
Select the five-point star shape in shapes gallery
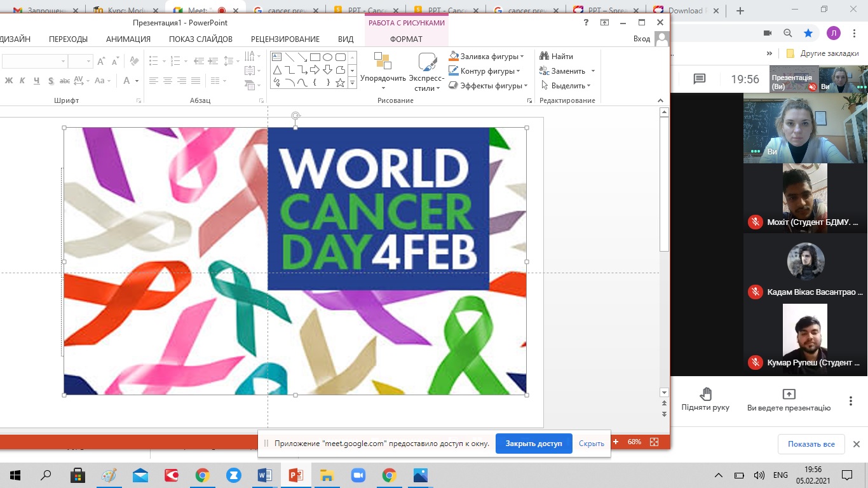coord(341,83)
